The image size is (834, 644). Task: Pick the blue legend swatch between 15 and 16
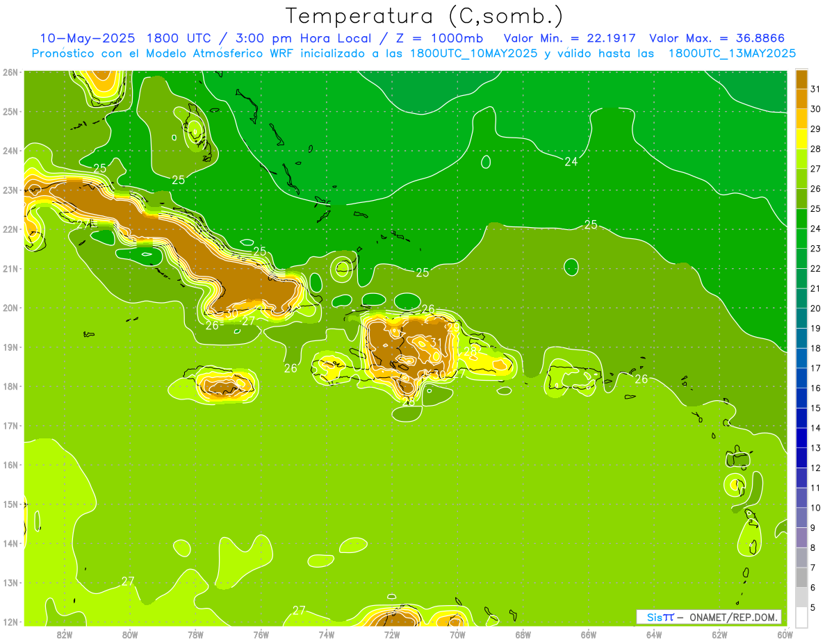coord(801,397)
